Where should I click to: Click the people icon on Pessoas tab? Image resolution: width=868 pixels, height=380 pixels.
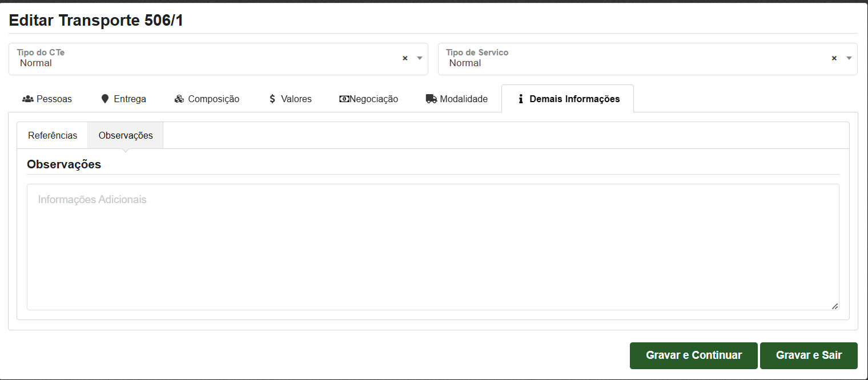click(x=27, y=99)
